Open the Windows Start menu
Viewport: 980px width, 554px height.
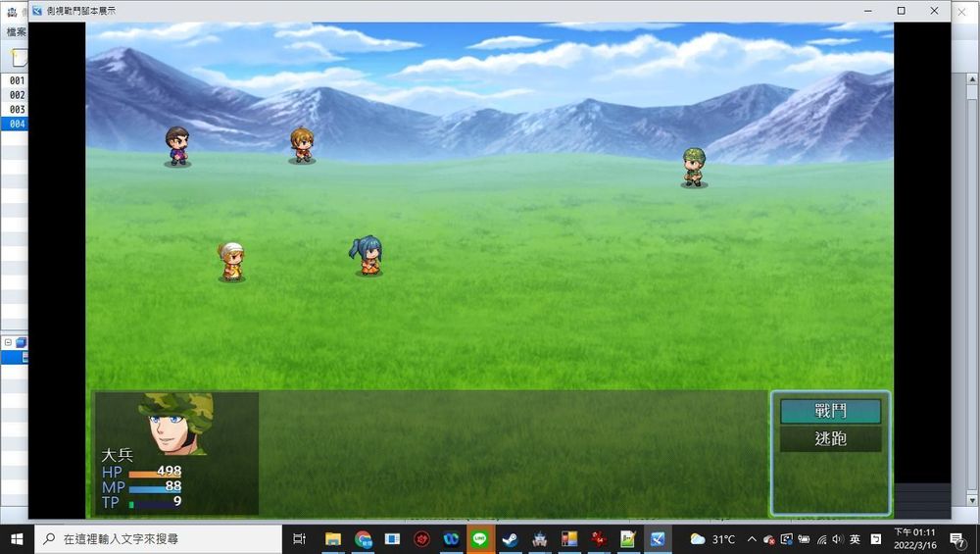click(x=17, y=539)
